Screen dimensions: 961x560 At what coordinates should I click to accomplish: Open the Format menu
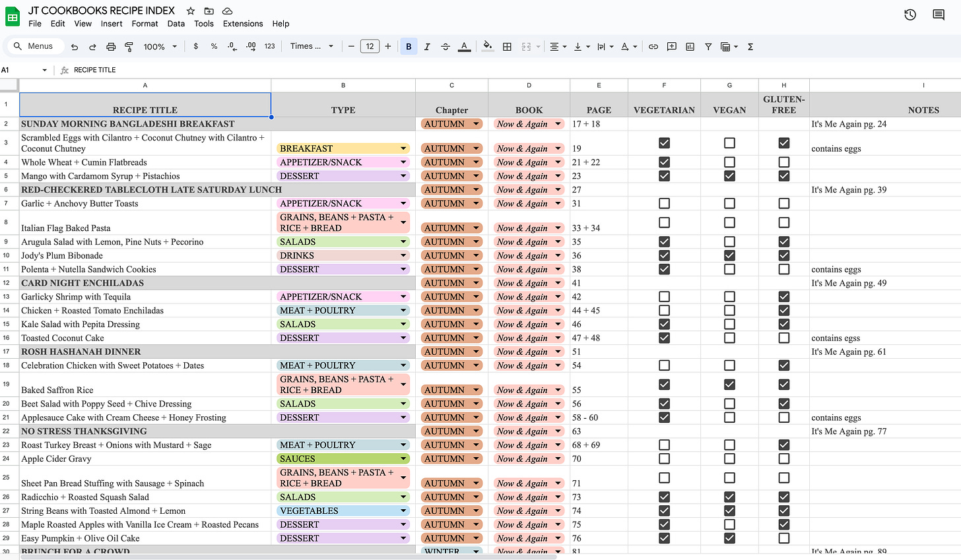145,24
